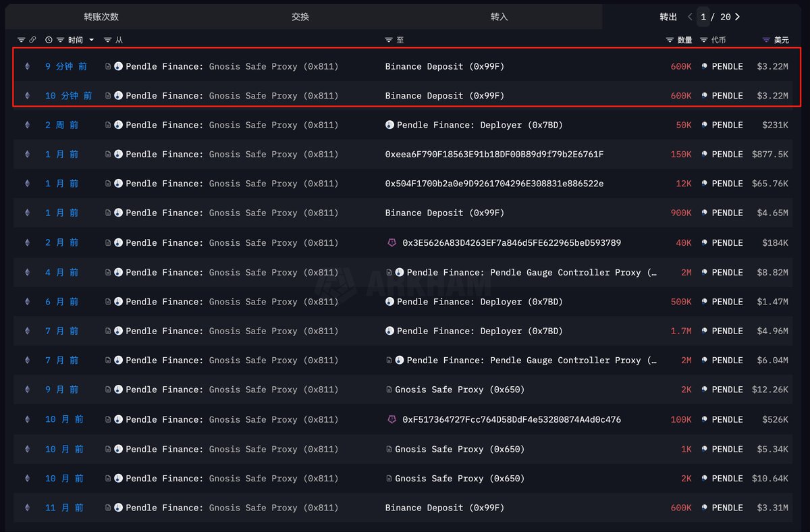This screenshot has height=532, width=810.
Task: Switch to the 交换 tab
Action: pyautogui.click(x=300, y=17)
